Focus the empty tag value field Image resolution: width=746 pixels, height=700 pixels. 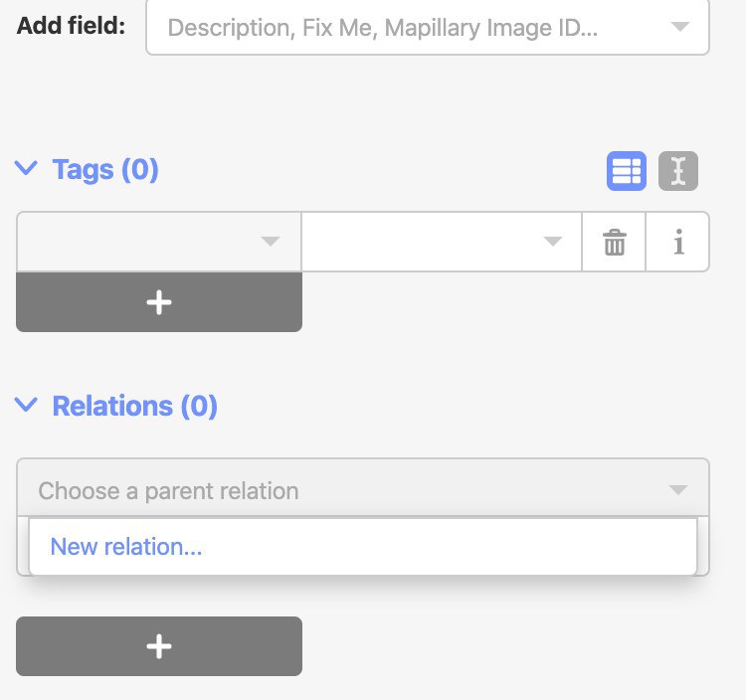pyautogui.click(x=442, y=242)
